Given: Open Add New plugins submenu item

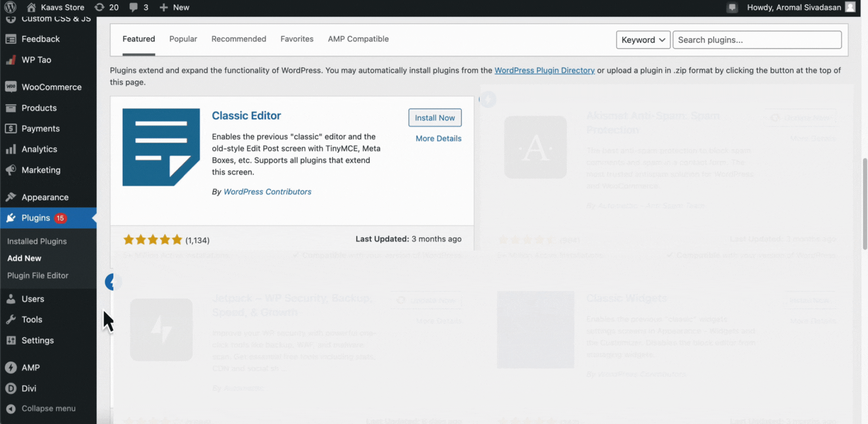Looking at the screenshot, I should (x=24, y=259).
